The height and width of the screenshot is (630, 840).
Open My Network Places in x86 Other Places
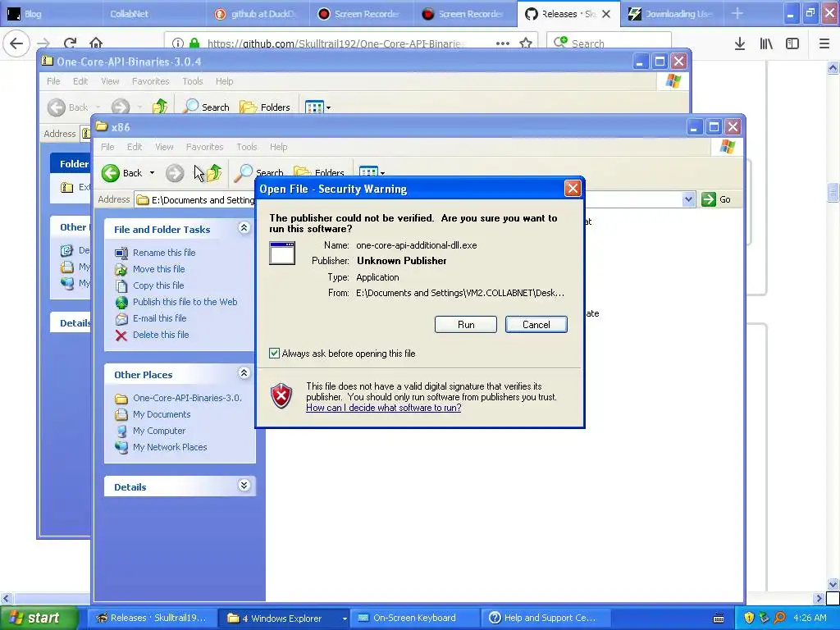(x=170, y=447)
